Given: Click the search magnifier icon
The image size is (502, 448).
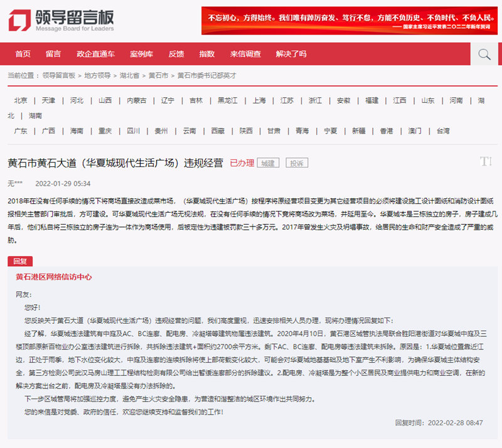Looking at the screenshot, I should (484, 54).
